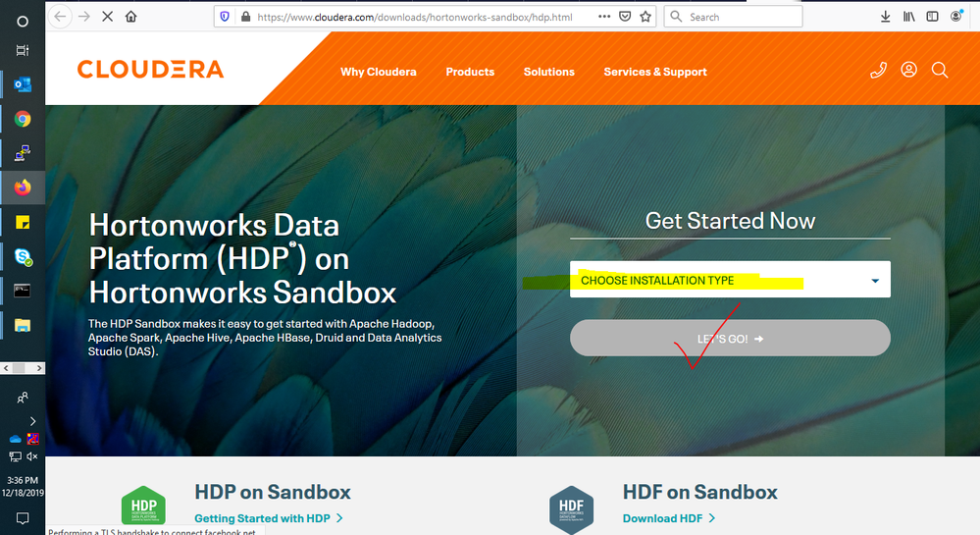
Task: Open the tracking protection shield icon
Action: tap(225, 17)
